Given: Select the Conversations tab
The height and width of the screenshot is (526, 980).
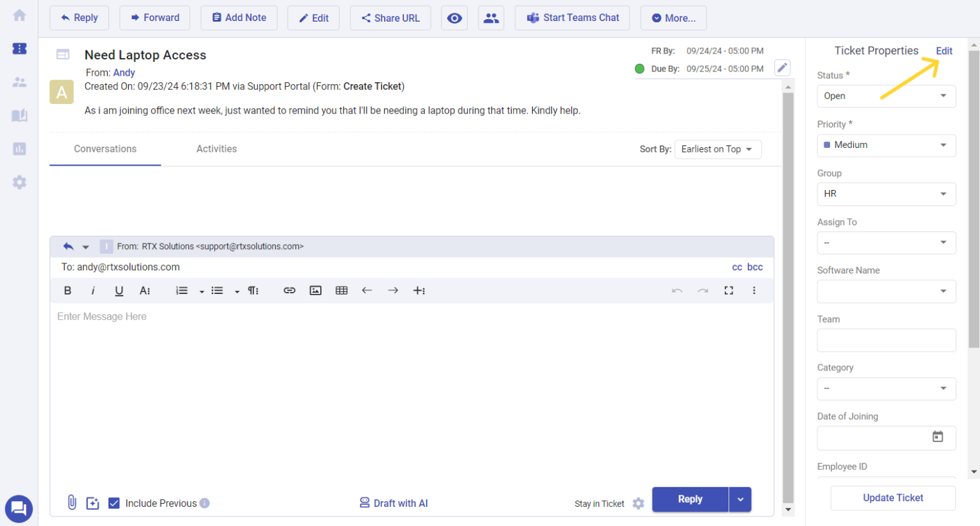Looking at the screenshot, I should [105, 149].
